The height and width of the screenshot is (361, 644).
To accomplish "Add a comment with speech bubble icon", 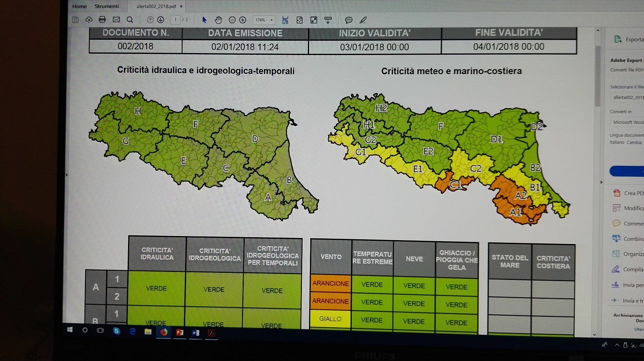I will pos(349,20).
